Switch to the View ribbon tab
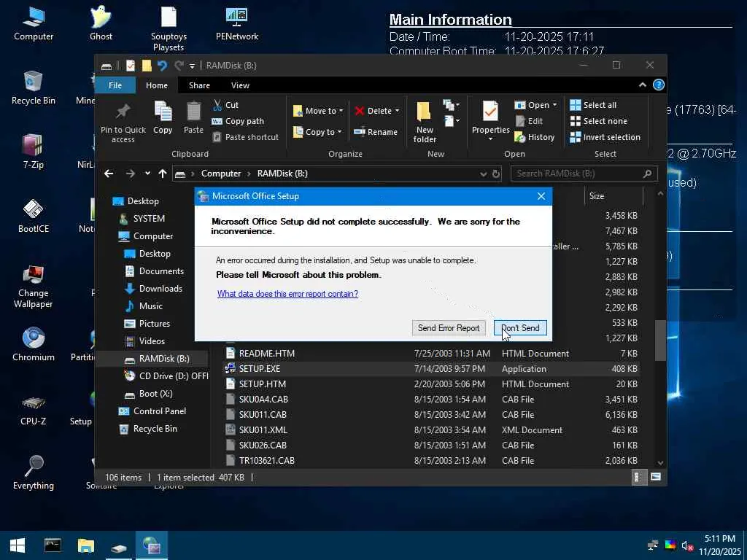 point(240,85)
